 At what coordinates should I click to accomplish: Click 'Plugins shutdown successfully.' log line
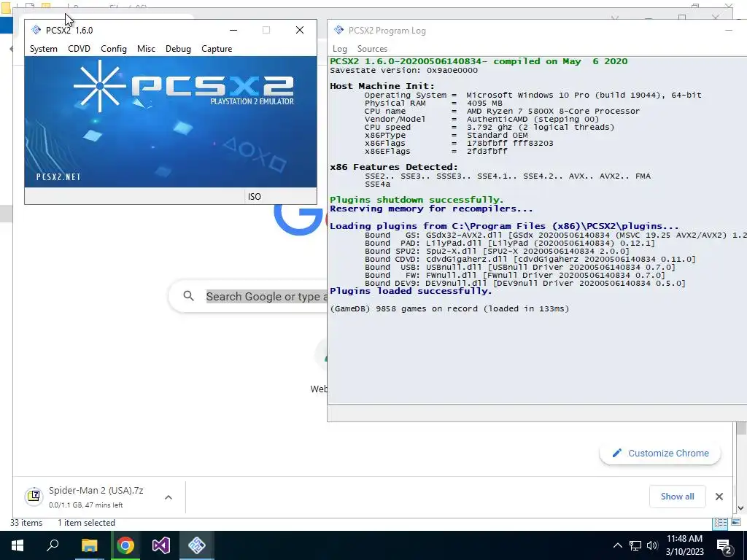pos(417,200)
